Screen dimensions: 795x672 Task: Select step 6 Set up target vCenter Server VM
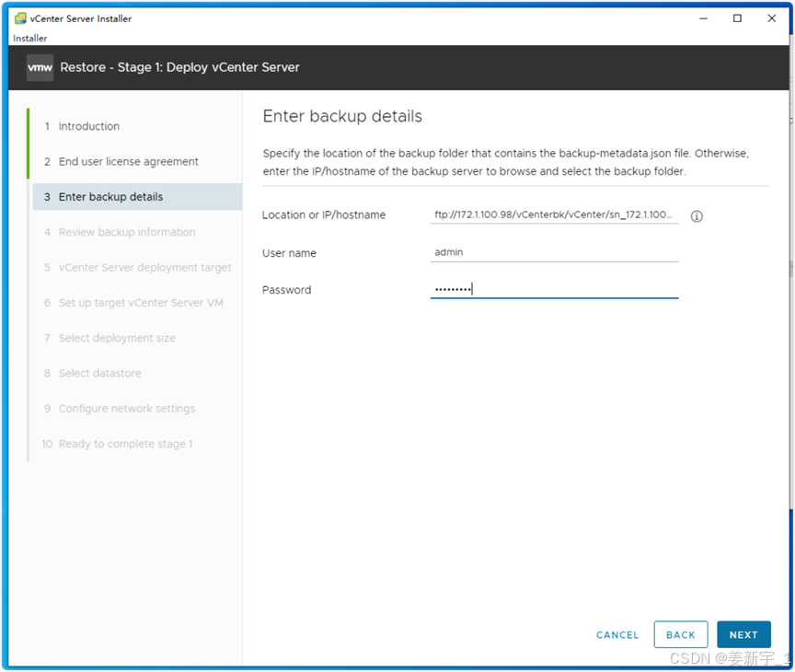(141, 303)
